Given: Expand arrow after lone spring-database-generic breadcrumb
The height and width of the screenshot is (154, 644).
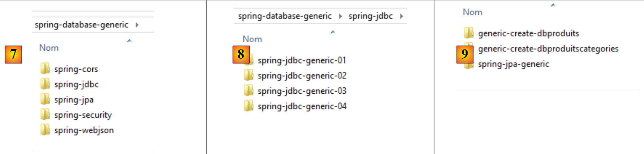Looking at the screenshot, I should pos(137,25).
